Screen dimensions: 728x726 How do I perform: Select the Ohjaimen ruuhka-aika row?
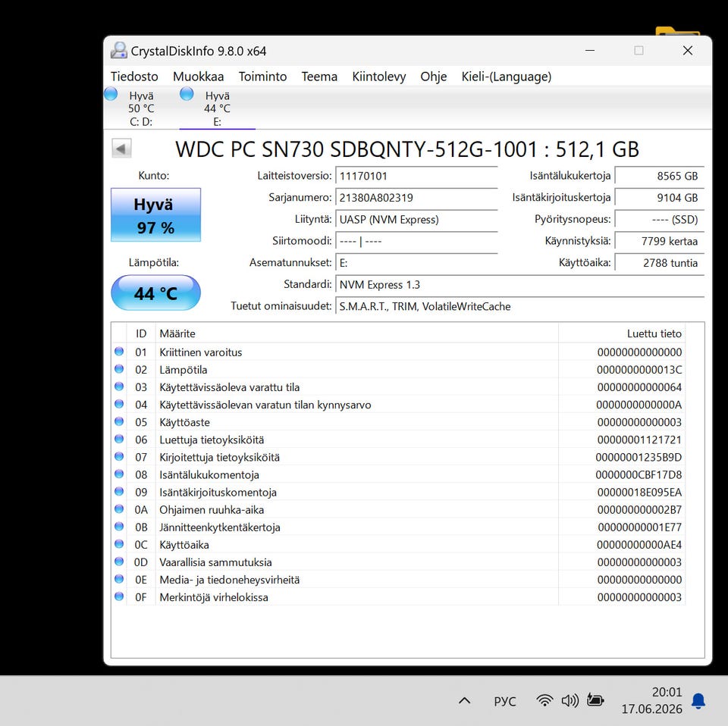(x=399, y=510)
